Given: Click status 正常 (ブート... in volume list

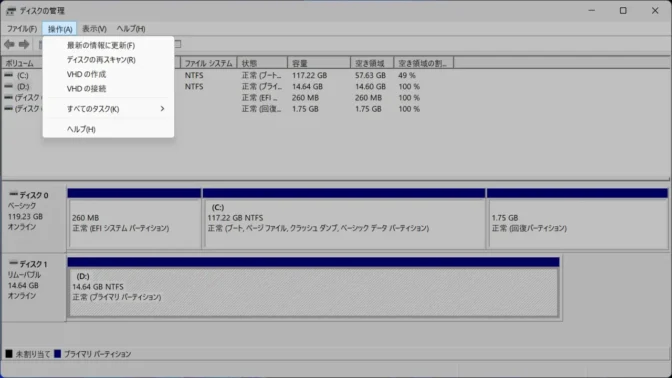Looking at the screenshot, I should pos(261,75).
